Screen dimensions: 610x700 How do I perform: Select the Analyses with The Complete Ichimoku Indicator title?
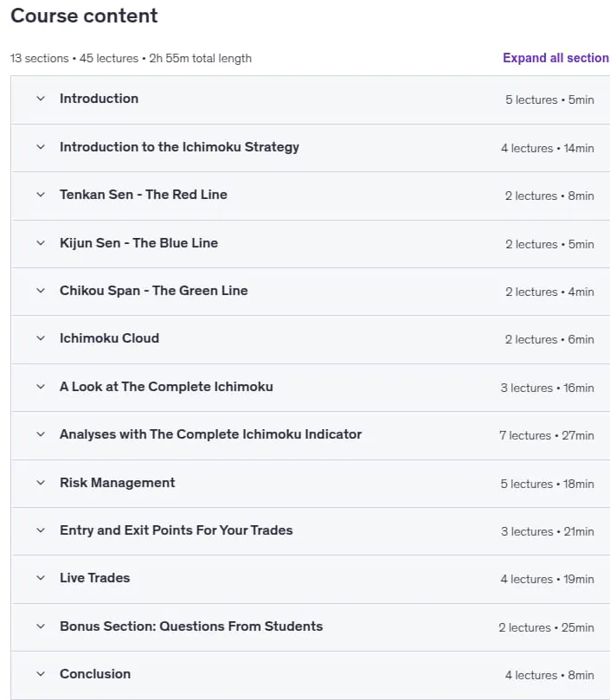[211, 434]
